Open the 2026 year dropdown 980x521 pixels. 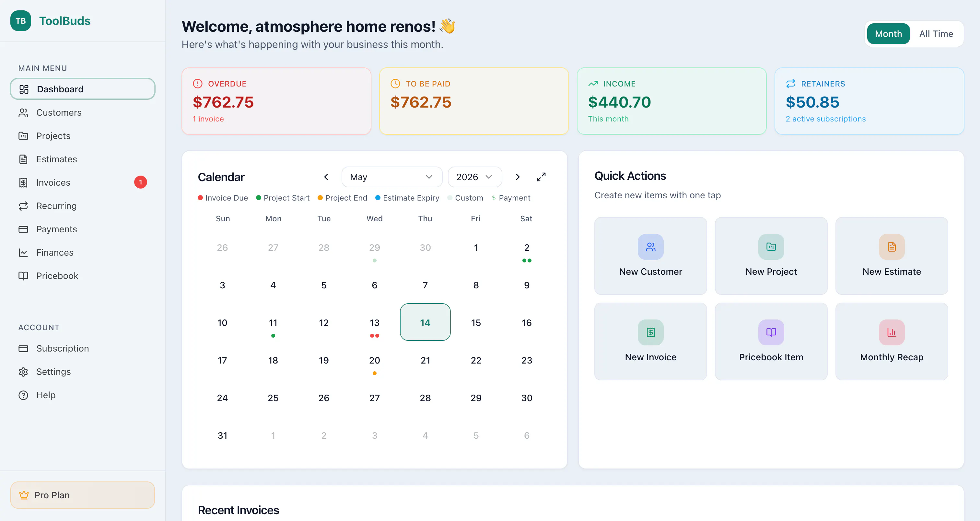coord(474,177)
